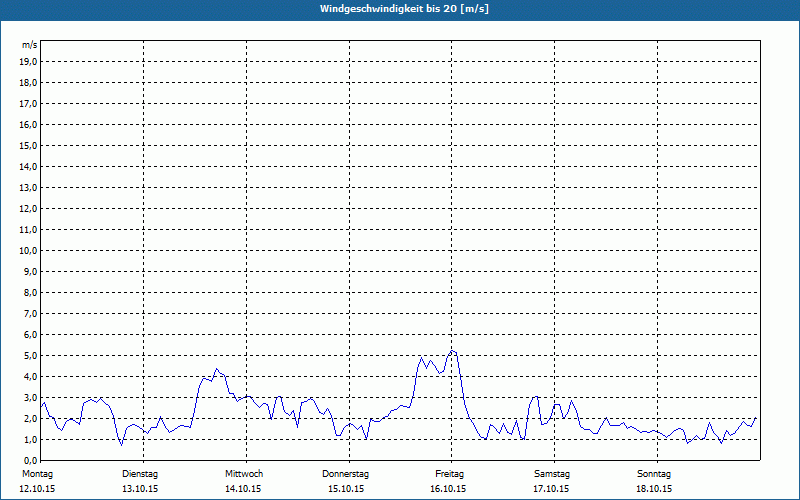800x500 pixels.
Task: Select the 15,0 axis value
Action: click(29, 145)
